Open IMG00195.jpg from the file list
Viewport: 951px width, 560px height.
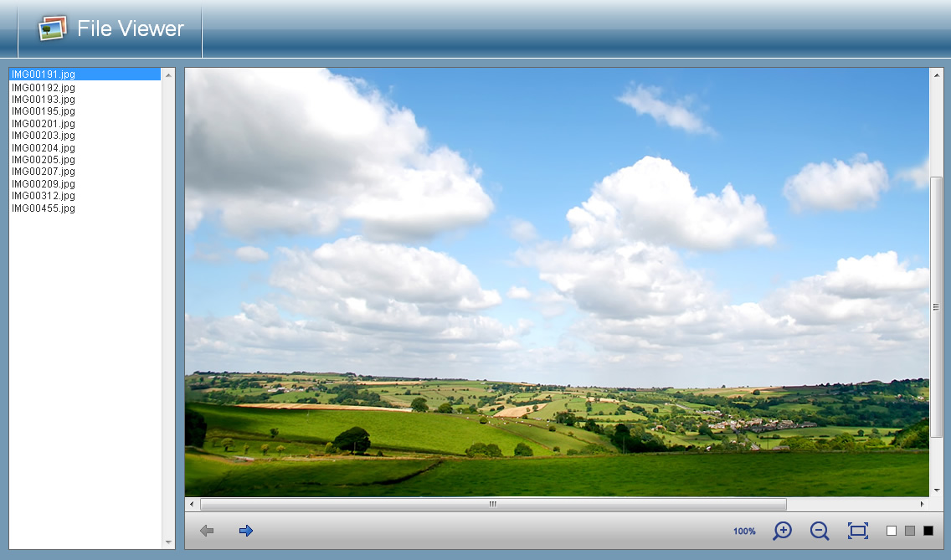click(44, 111)
